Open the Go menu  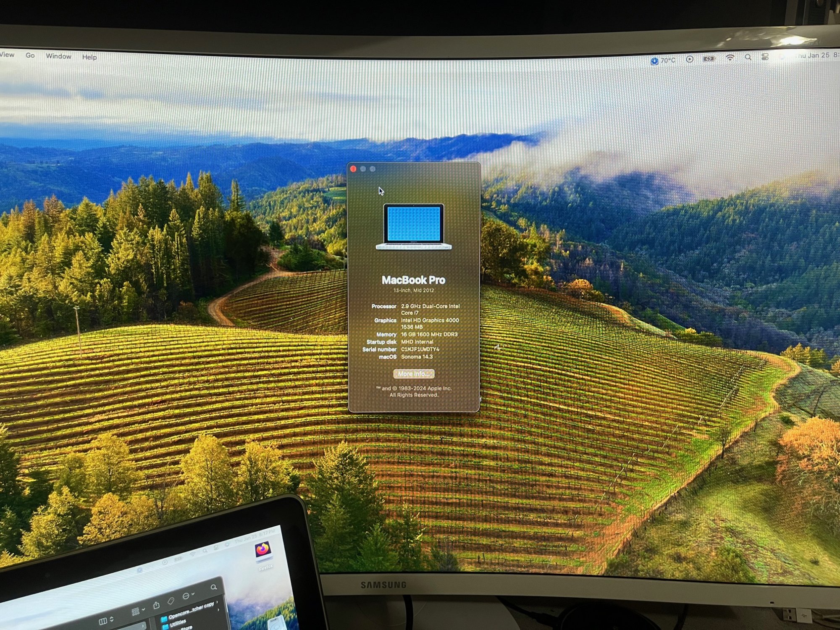(30, 55)
